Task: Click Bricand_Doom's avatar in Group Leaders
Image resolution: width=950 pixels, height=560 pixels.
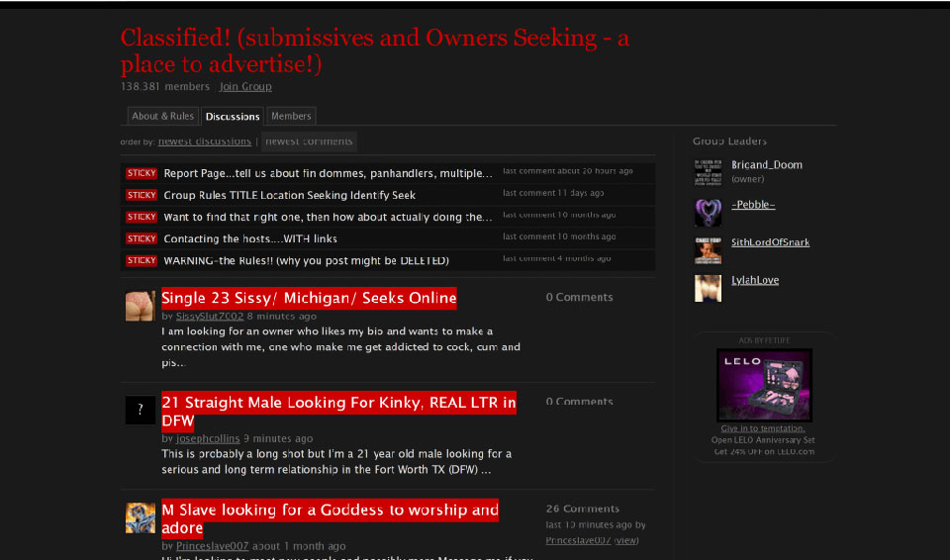Action: (708, 172)
